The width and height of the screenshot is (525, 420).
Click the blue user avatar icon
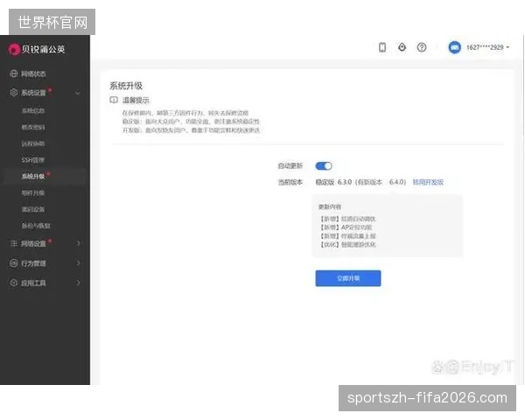click(455, 47)
